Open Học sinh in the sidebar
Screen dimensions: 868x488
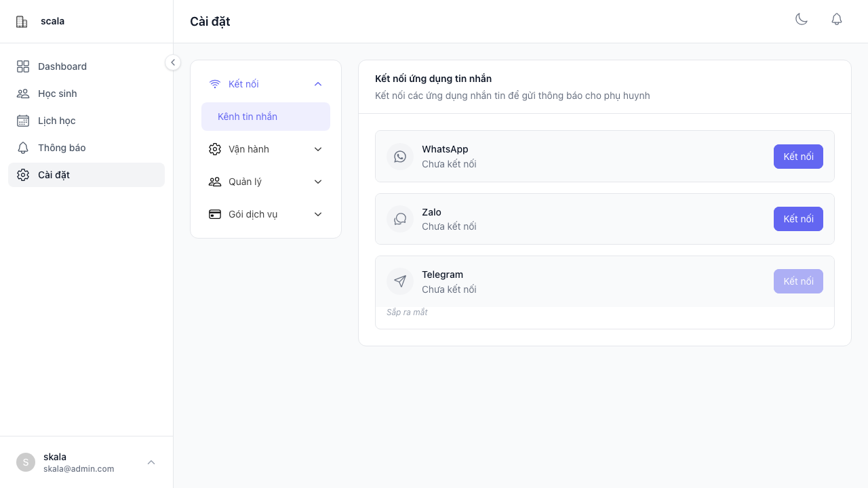[58, 94]
